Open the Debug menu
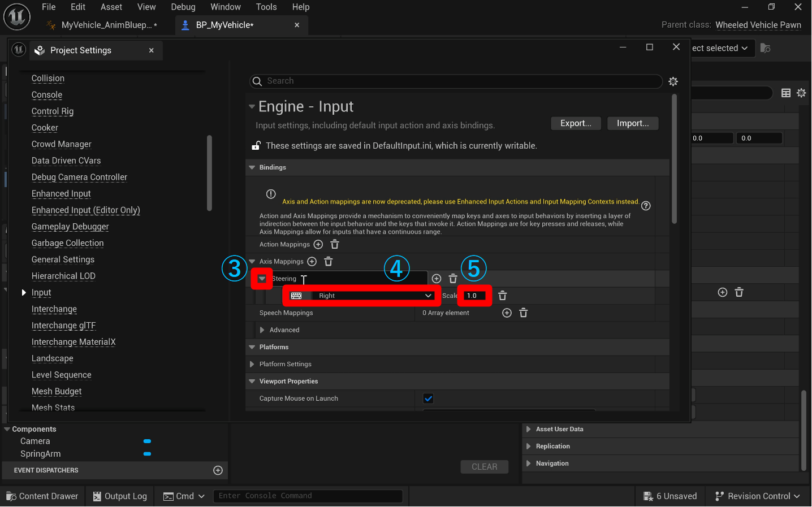812x507 pixels. 183,7
